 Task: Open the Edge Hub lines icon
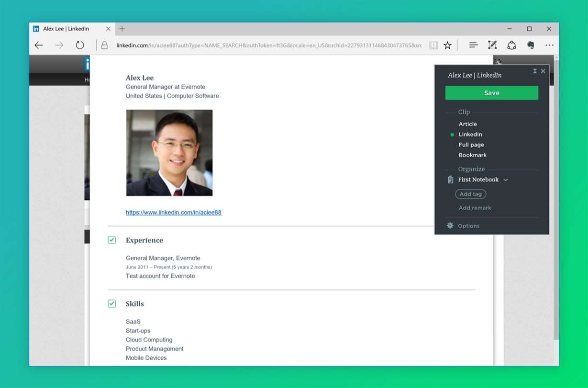[x=473, y=46]
